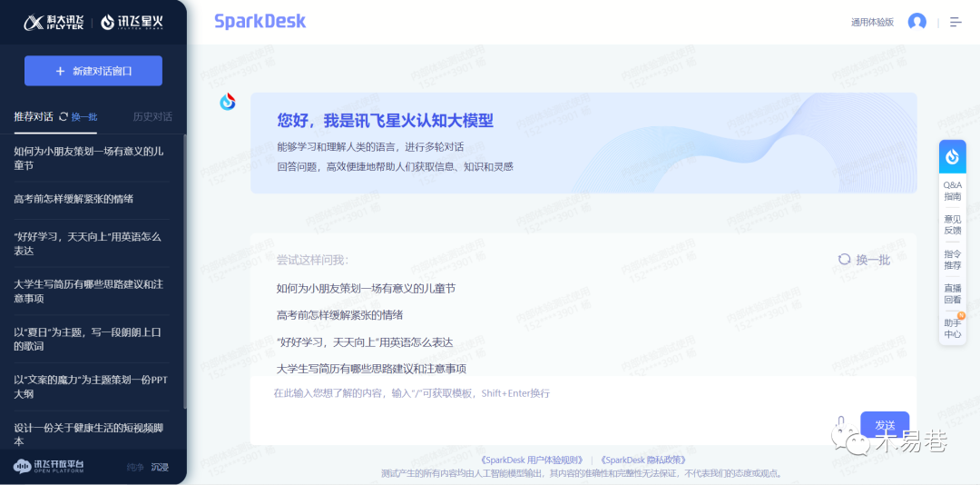Click the sidebar vertical scrollbar

(x=184, y=272)
